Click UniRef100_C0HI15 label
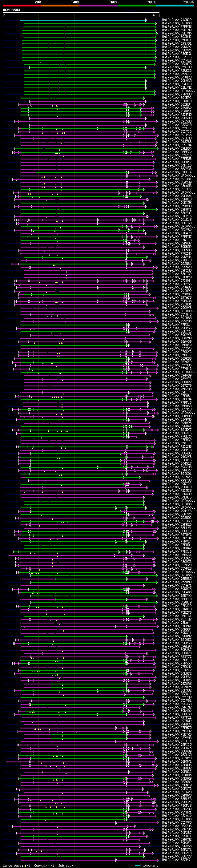 point(177,166)
